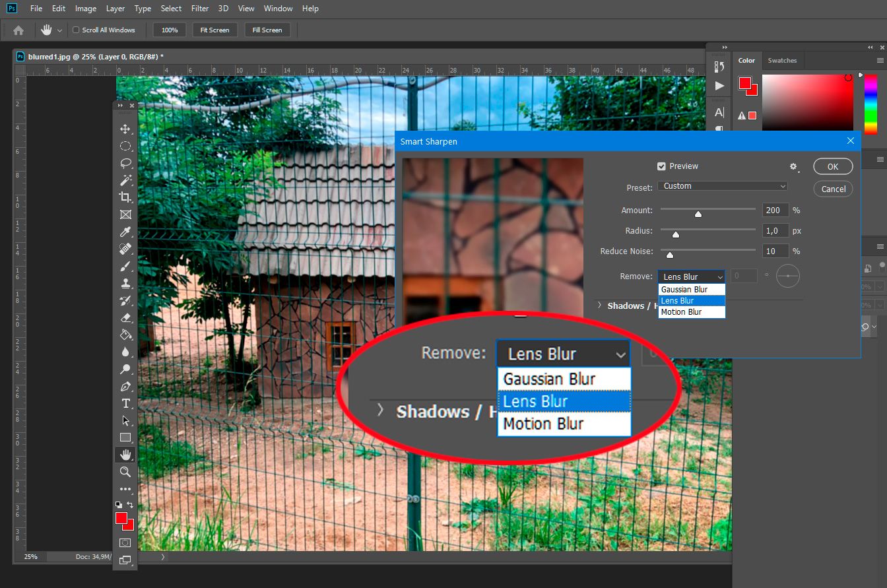Select the Paint Bucket tool
Viewport: 887px width, 588px height.
125,335
